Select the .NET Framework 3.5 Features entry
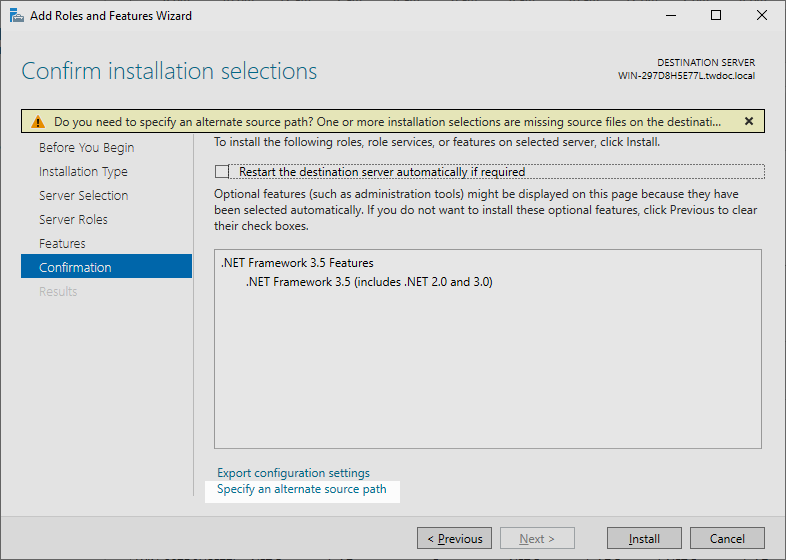The width and height of the screenshot is (786, 560). coord(297,263)
